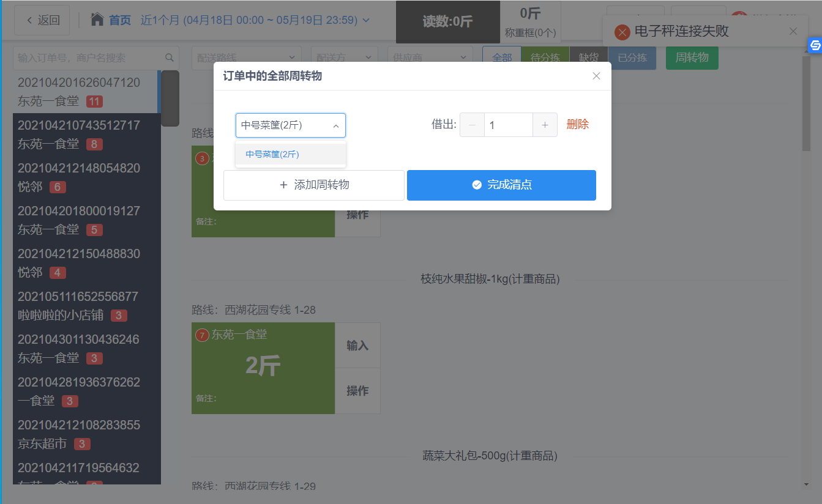Click the 借出 quantity input field
Viewport: 822px width, 504px height.
coord(508,125)
